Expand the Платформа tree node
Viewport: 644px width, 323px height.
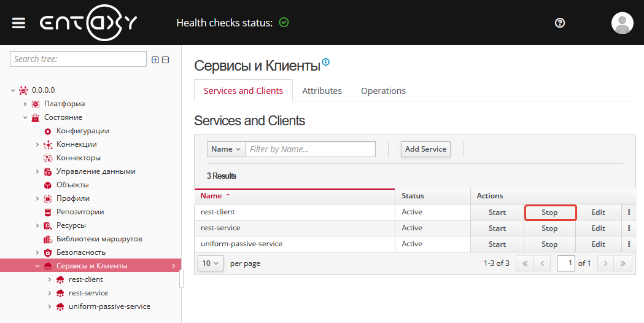coord(25,104)
